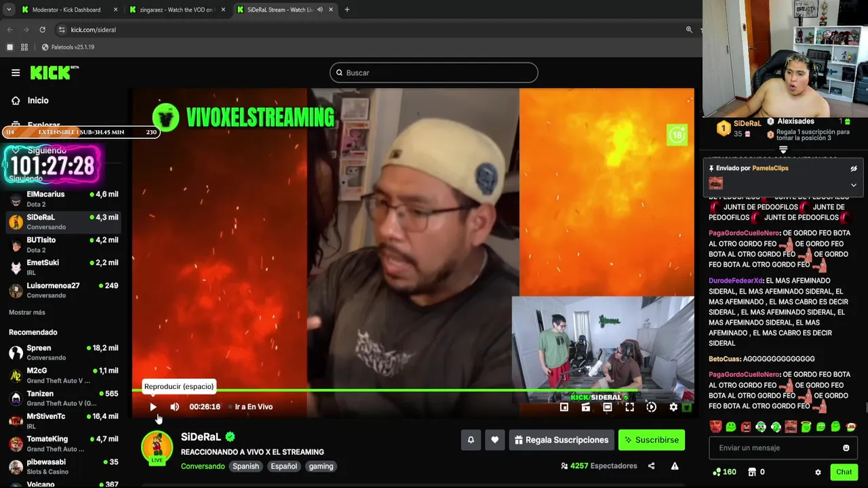Insert the red angry emote from quick bar
Screen dimensions: 868x488
pyautogui.click(x=746, y=427)
